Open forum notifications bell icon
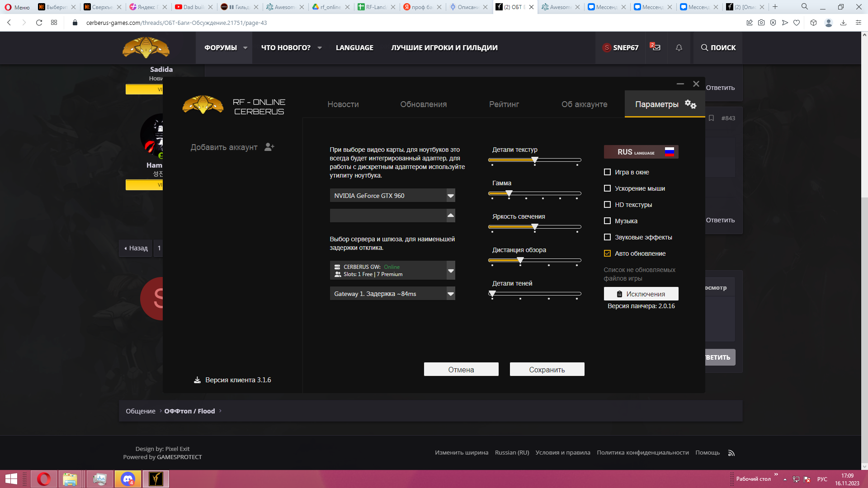 tap(679, 48)
